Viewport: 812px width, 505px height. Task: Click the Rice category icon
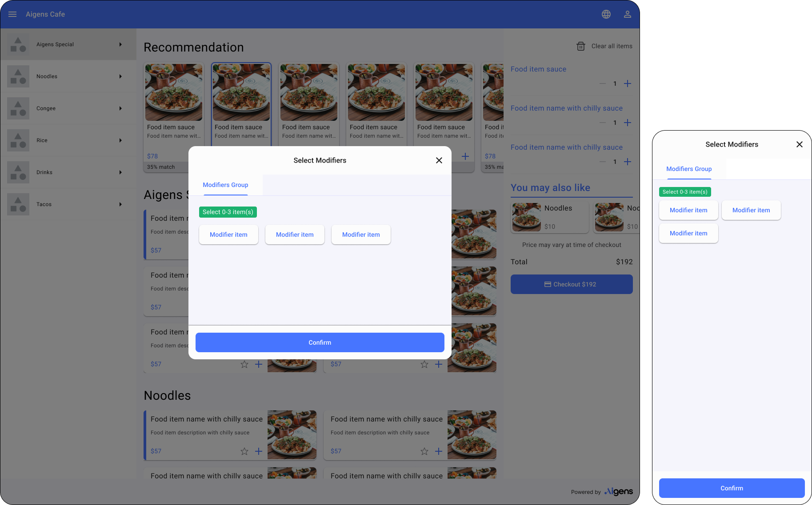18,140
